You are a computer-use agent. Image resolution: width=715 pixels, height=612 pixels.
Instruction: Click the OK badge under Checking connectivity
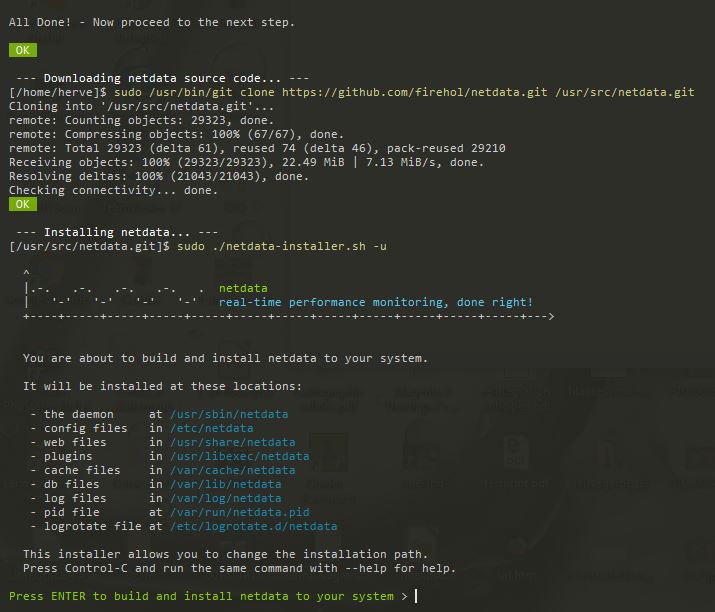pos(23,204)
